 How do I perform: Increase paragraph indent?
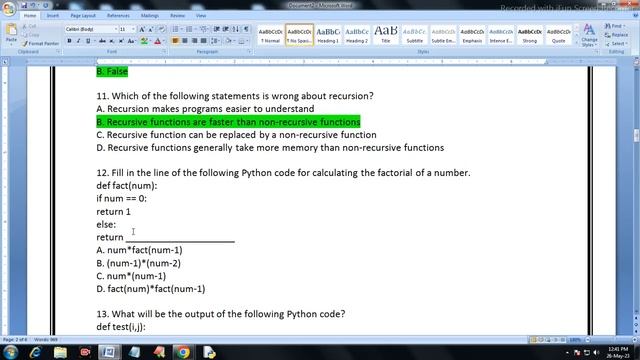[x=226, y=29]
